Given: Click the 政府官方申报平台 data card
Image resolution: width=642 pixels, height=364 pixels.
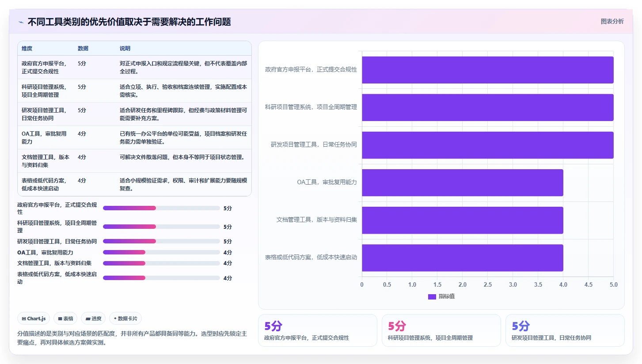Looking at the screenshot, I should click(318, 330).
